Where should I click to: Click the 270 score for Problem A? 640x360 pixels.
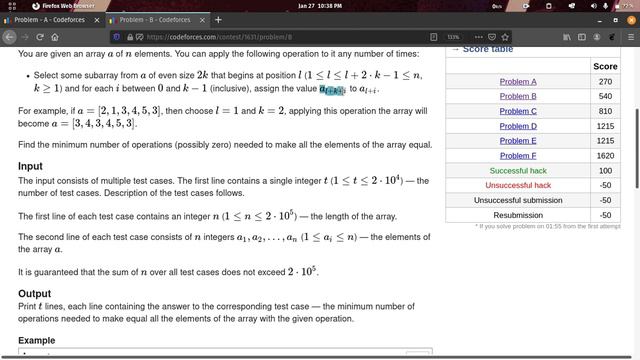(x=605, y=82)
